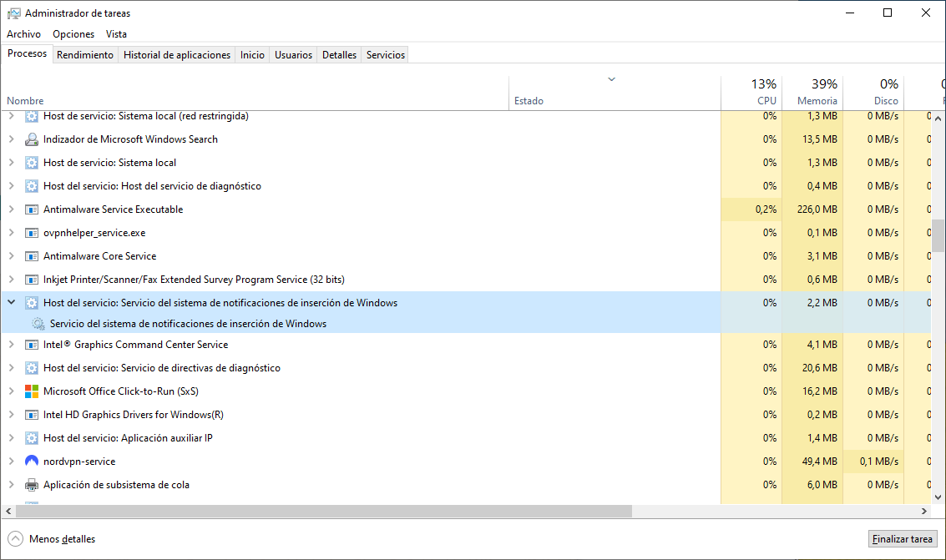Image resolution: width=946 pixels, height=560 pixels.
Task: Click the vertical scrollbar thumb
Action: coord(938,235)
